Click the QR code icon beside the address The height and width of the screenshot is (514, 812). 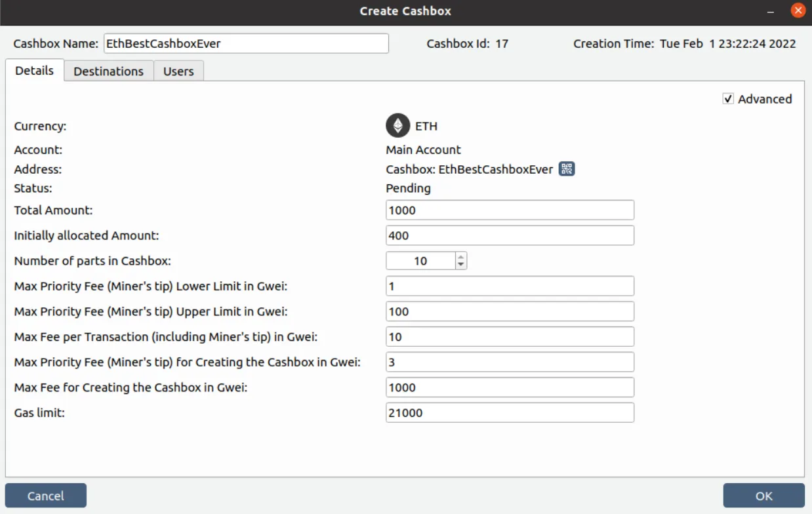click(x=567, y=169)
